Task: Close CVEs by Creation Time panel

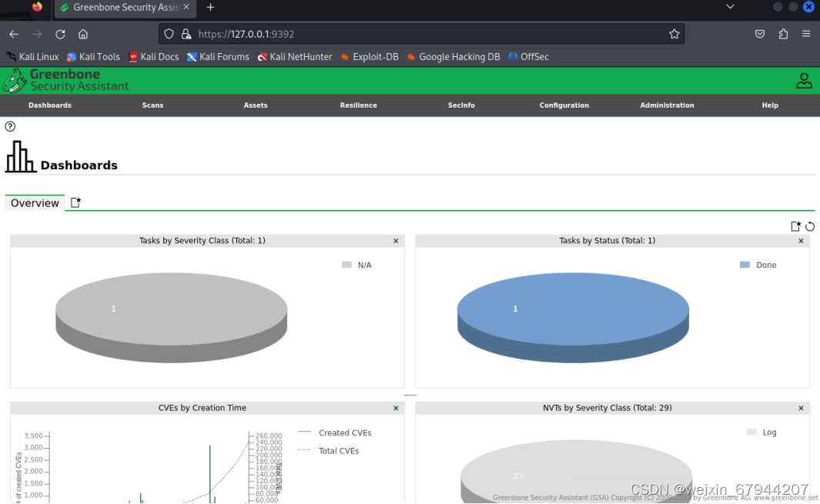Action: [396, 409]
